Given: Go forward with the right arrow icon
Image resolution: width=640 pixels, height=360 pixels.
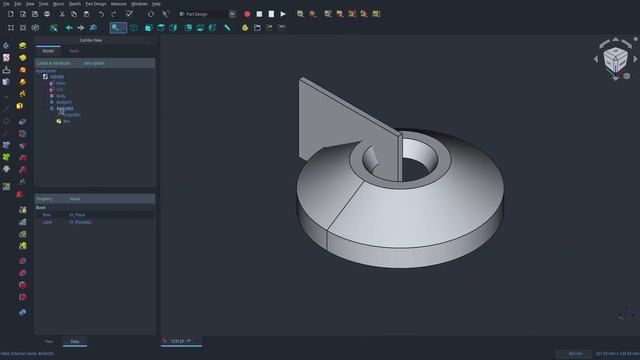Looking at the screenshot, I should click(81, 28).
